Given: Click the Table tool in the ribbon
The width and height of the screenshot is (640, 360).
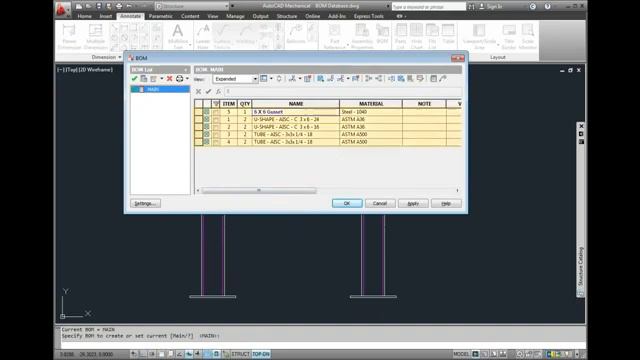Looking at the screenshot, I should pyautogui.click(x=448, y=34).
